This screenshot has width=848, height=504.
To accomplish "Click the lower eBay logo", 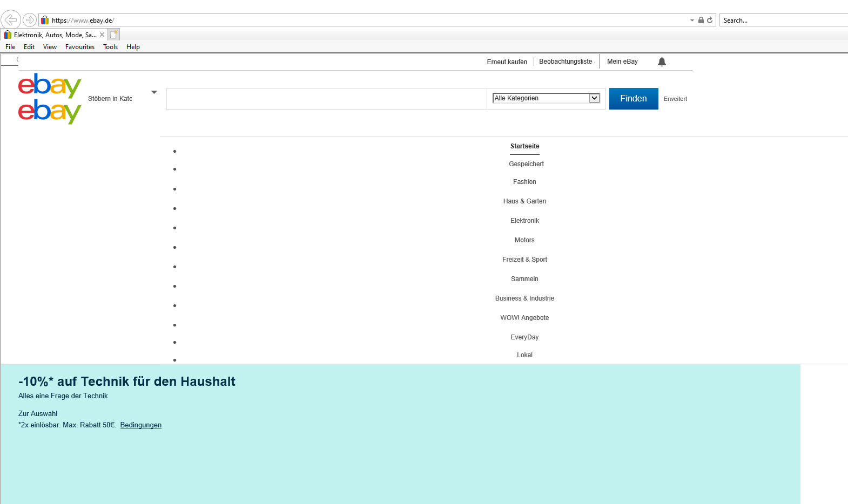I will point(50,112).
